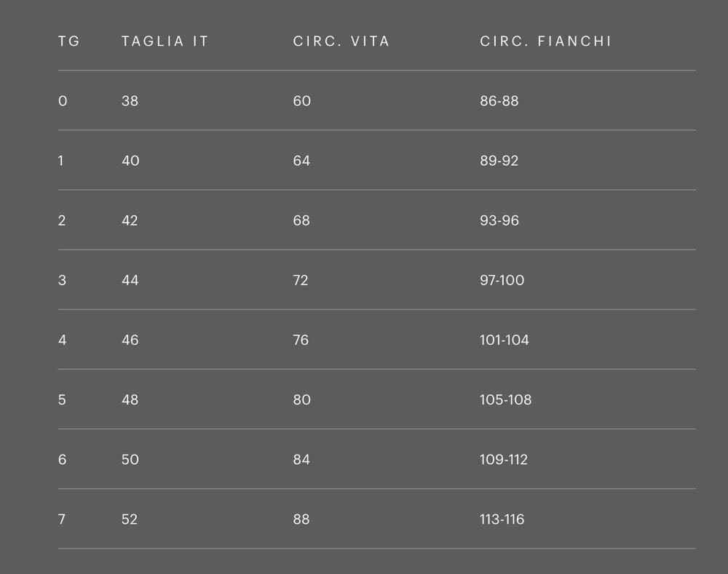Select Italian size 40 cell
The image size is (728, 574).
click(130, 161)
